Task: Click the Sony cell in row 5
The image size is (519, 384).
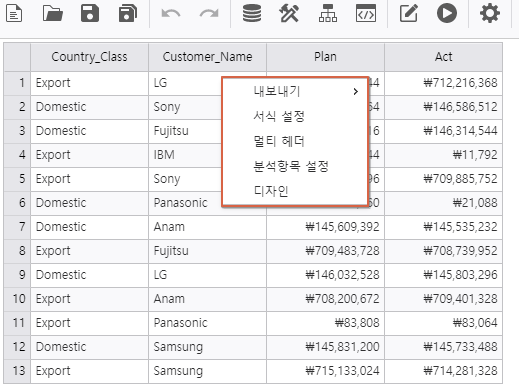Action: click(x=185, y=179)
